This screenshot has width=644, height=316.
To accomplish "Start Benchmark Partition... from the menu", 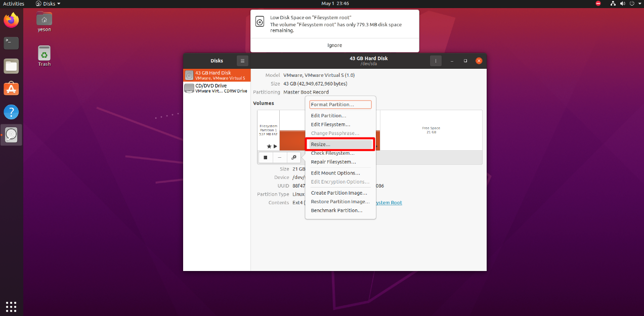I will point(340,210).
